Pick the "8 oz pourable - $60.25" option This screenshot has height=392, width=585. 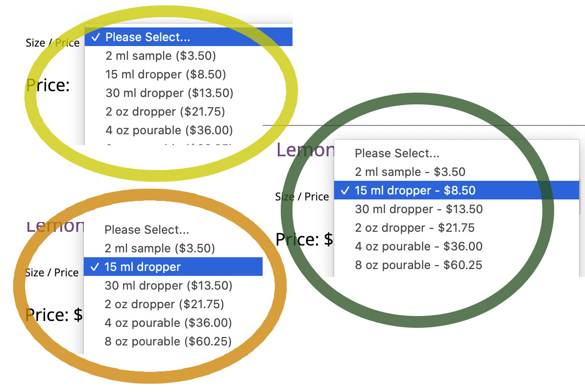tap(418, 265)
